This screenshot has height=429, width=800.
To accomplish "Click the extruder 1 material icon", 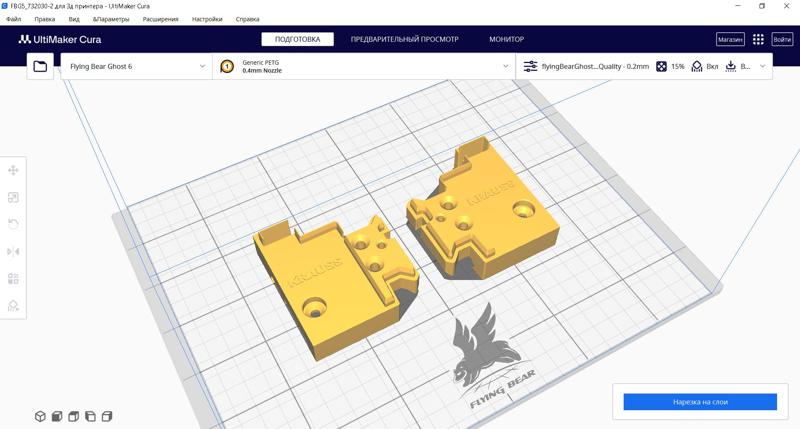I will (227, 66).
